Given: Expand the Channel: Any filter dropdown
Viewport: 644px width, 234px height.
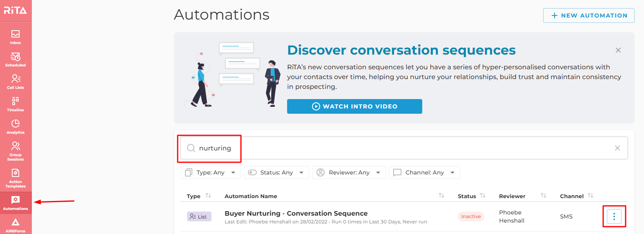Looking at the screenshot, I should pos(425,172).
